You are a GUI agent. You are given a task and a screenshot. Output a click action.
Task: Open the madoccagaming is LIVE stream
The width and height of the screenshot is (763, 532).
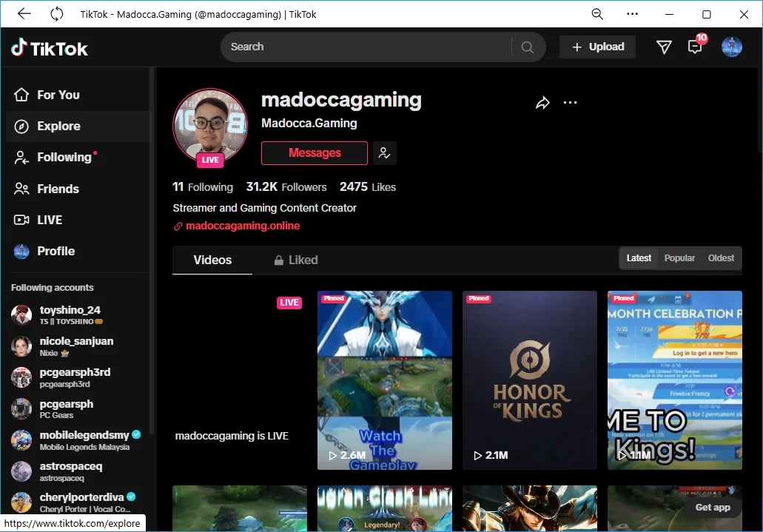point(240,380)
